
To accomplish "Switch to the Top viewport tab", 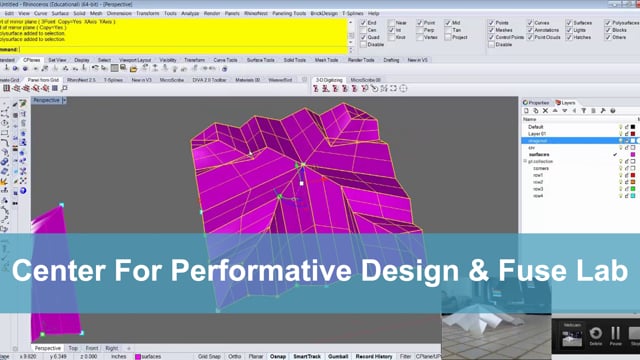I will (73, 348).
